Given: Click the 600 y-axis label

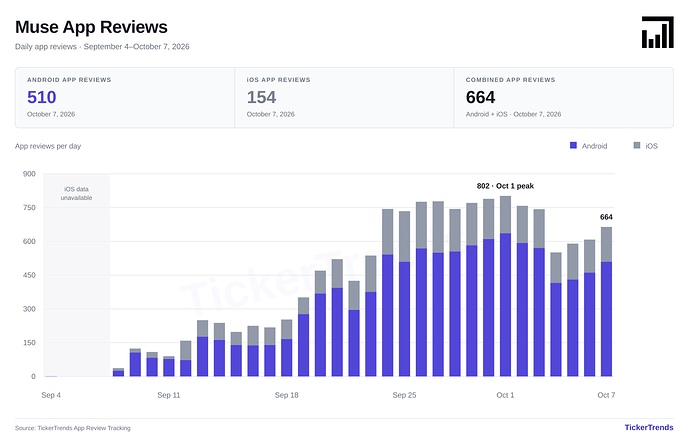Looking at the screenshot, I should pos(29,241).
